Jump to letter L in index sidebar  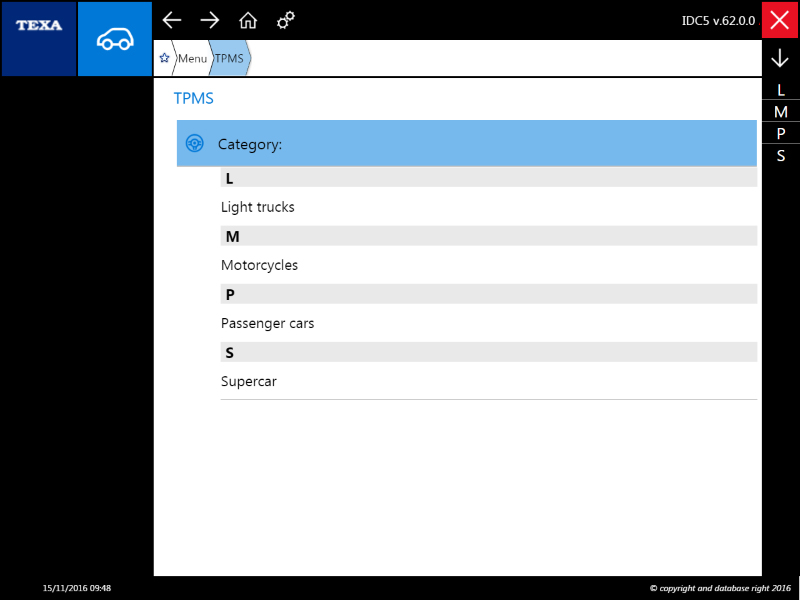(781, 90)
